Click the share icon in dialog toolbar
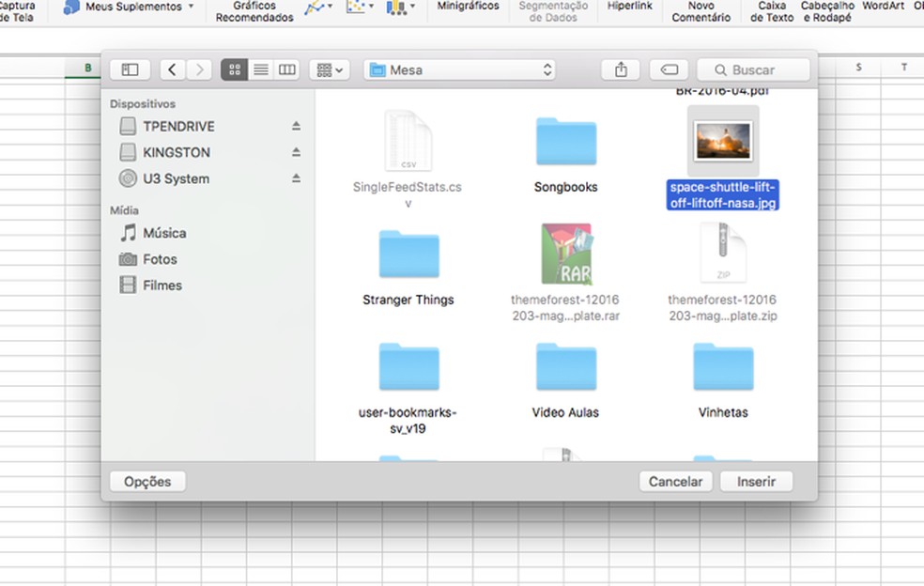Screen dimensions: 924x586 pyautogui.click(x=621, y=69)
